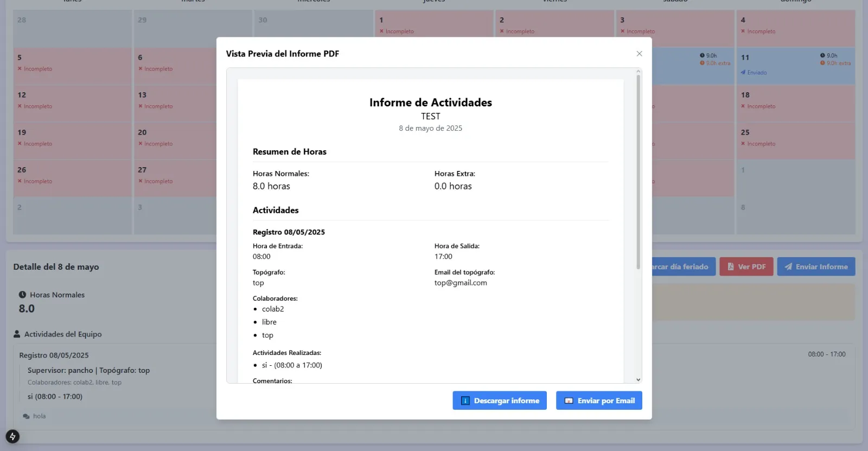The height and width of the screenshot is (451, 868).
Task: Close the Vista Previa del Informe PDF dialog
Action: [x=639, y=54]
